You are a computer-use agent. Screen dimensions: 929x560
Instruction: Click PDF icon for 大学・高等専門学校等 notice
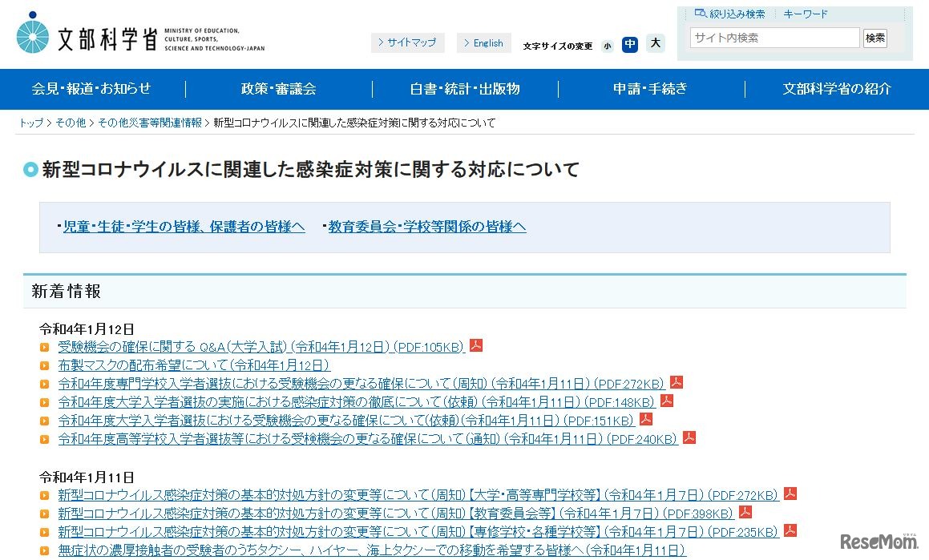(x=790, y=494)
